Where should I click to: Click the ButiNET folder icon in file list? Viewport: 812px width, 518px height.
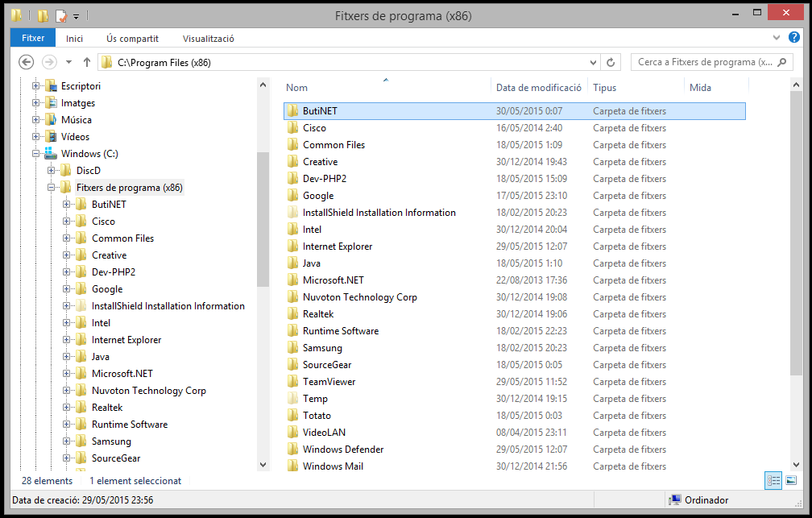[293, 111]
